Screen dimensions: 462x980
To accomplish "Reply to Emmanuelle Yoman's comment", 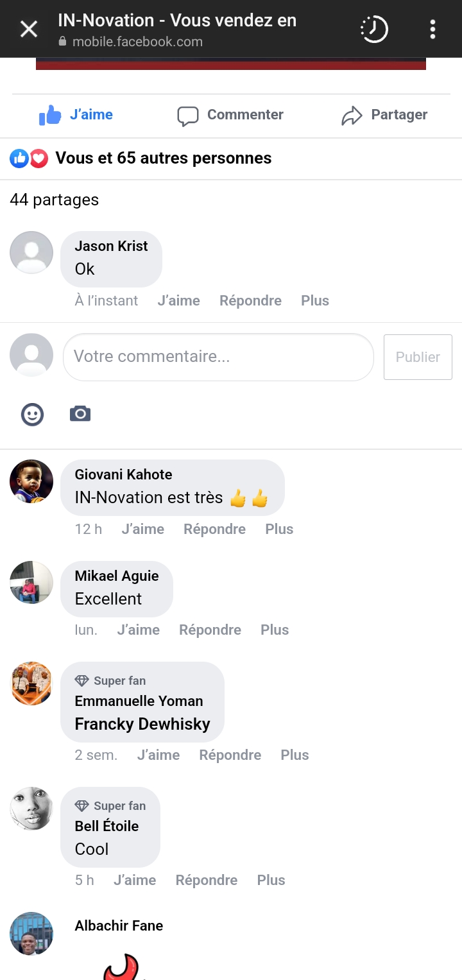I will point(230,755).
